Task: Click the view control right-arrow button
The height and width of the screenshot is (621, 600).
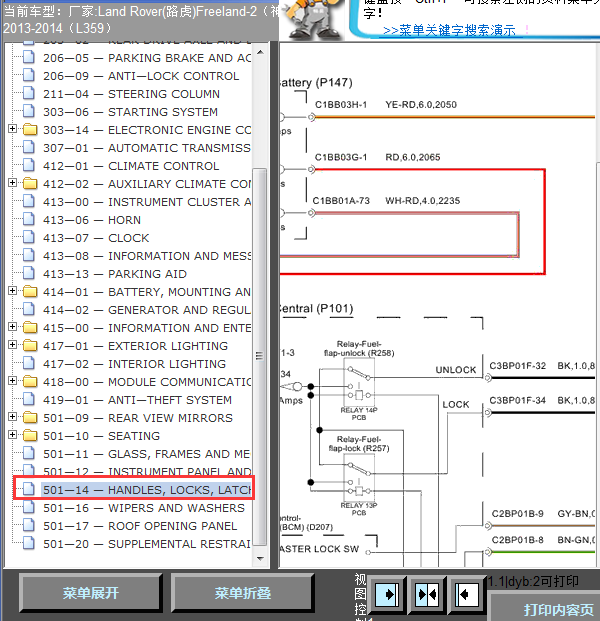Action: pos(387,594)
